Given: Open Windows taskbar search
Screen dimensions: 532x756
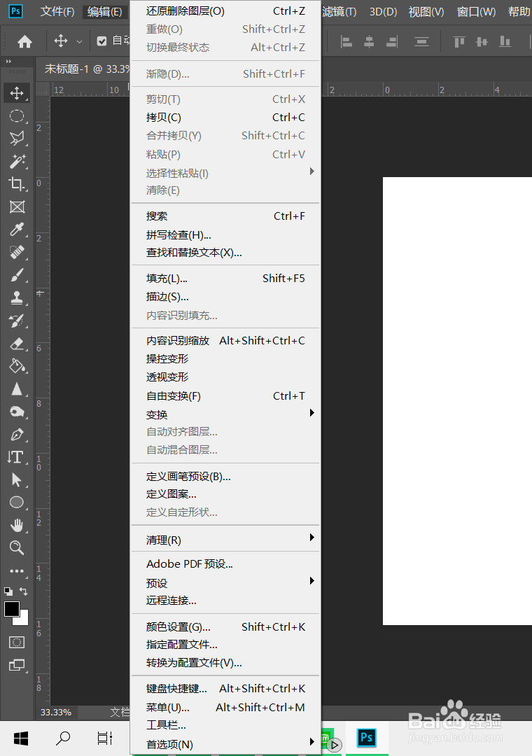Looking at the screenshot, I should pos(63,738).
